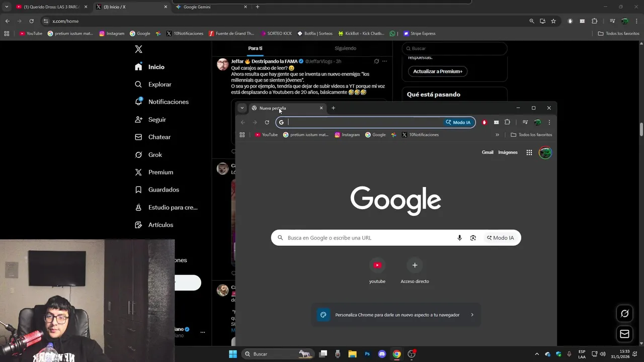
Task: Open Premium in the X sidebar
Action: [154, 172]
